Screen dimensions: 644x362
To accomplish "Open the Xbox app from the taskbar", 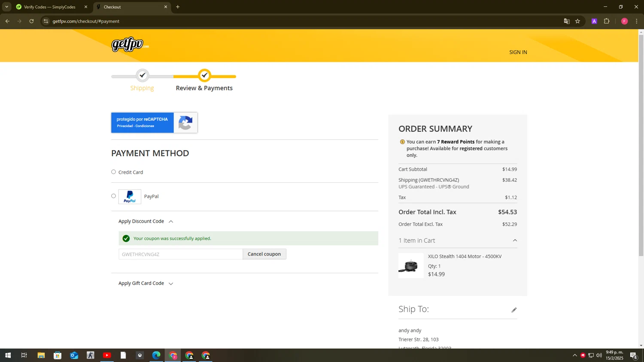I will point(140,355).
